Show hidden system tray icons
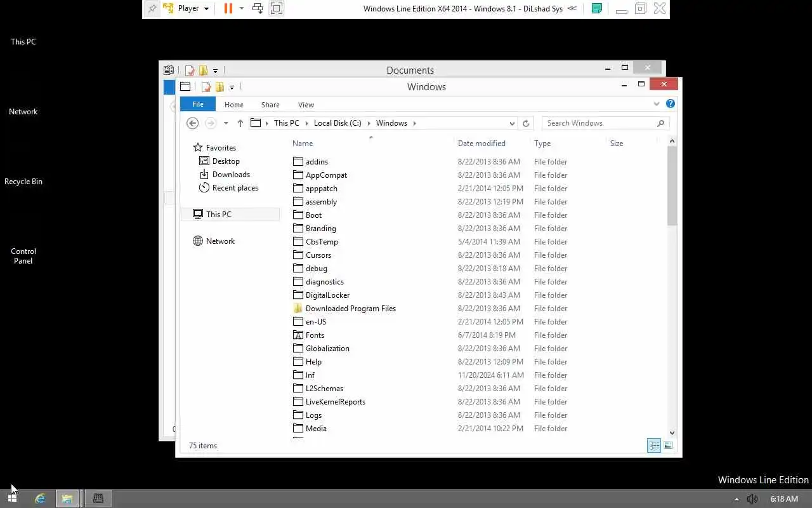Viewport: 812px width, 508px height. click(737, 499)
